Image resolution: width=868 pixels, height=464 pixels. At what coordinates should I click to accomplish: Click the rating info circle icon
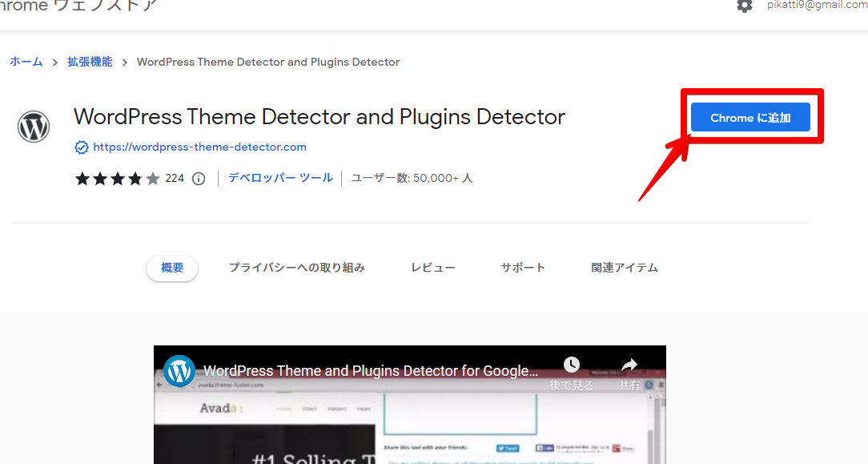[x=198, y=179]
